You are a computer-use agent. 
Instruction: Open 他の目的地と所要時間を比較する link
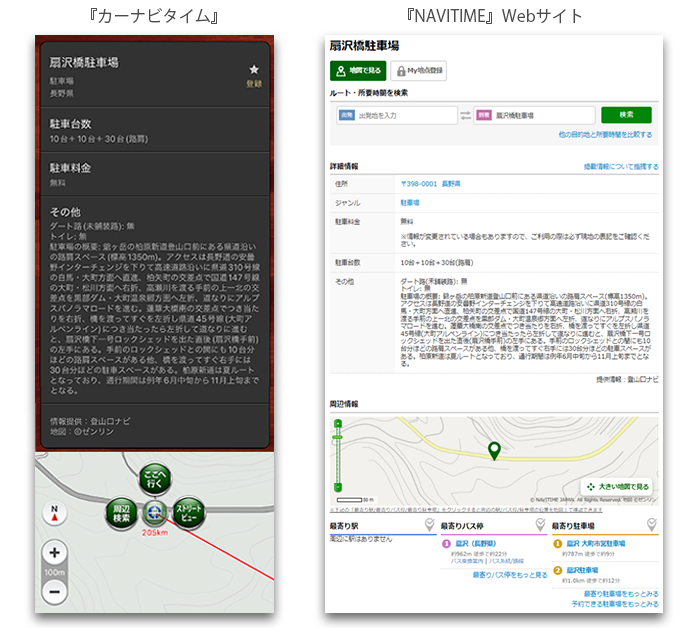(605, 134)
